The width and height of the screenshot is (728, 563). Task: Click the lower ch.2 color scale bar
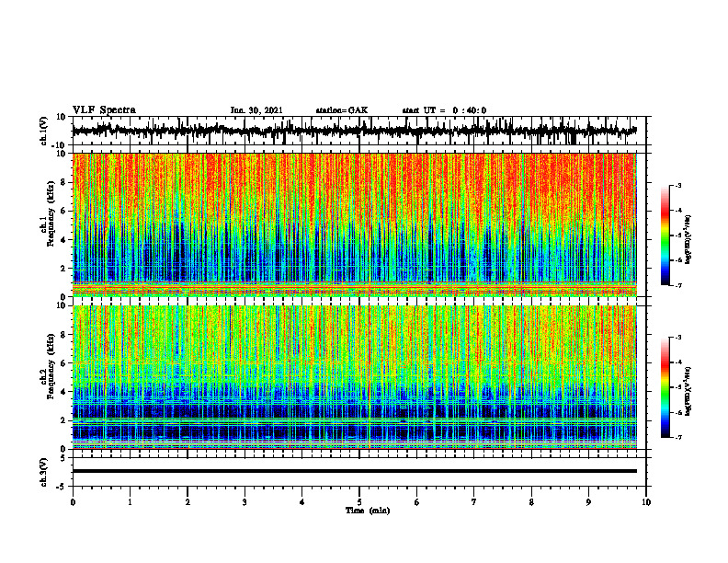click(665, 387)
